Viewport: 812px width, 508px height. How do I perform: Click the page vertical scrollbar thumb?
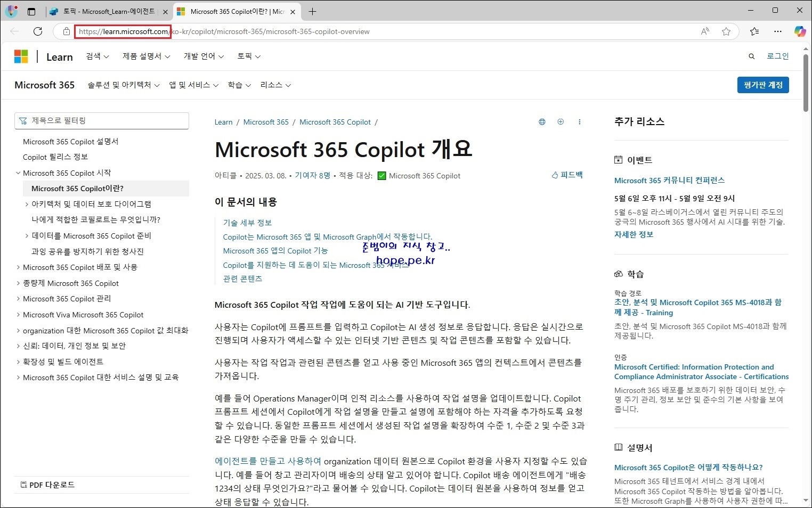806,83
